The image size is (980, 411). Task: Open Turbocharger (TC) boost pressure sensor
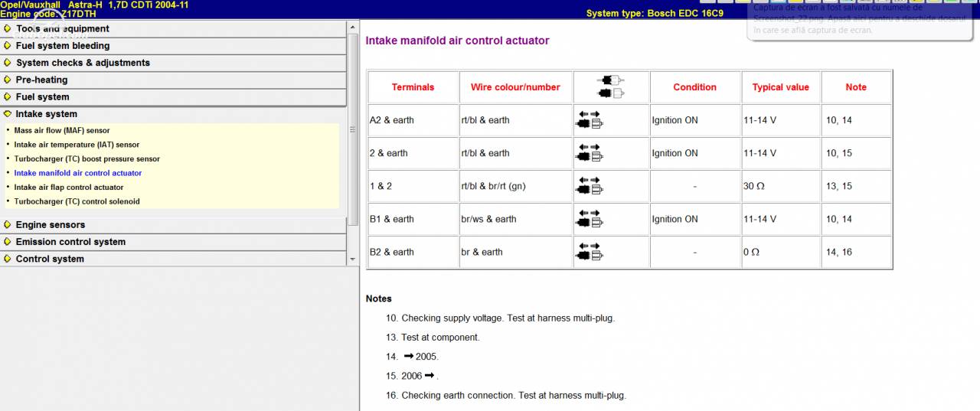coord(87,159)
